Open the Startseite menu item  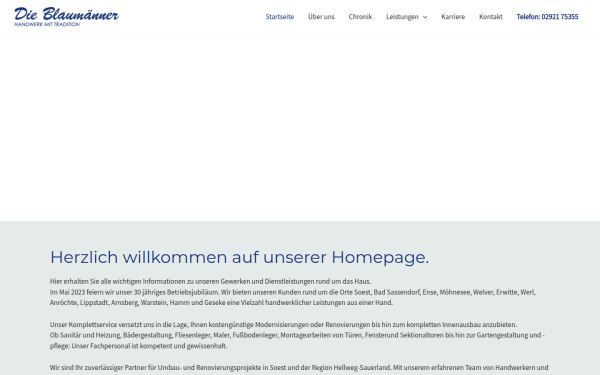(280, 17)
